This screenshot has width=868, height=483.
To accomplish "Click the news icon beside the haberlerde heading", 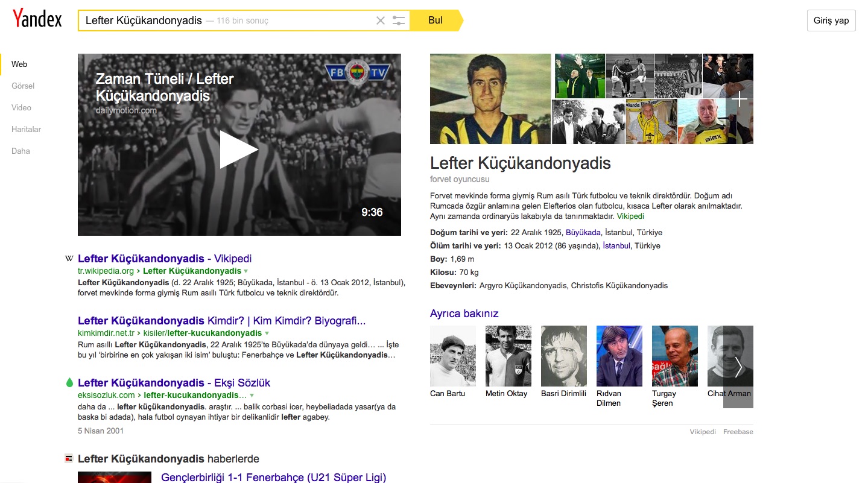I will click(x=69, y=459).
